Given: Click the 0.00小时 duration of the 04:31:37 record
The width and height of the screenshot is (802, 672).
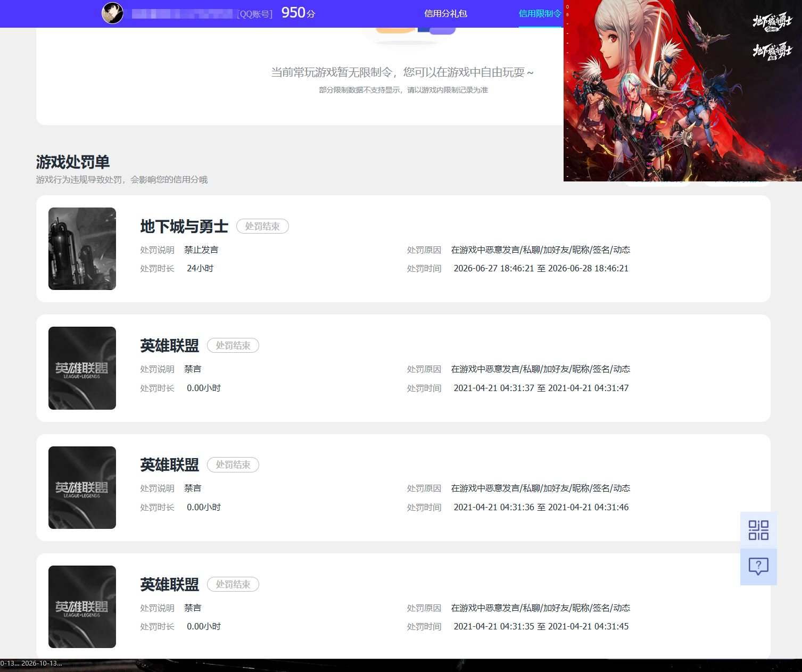Looking at the screenshot, I should (x=204, y=388).
